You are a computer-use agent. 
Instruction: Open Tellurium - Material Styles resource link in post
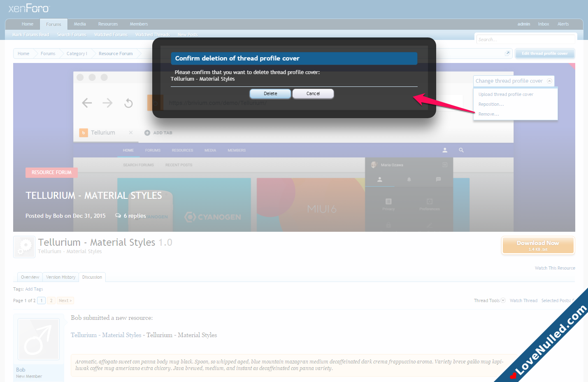point(106,335)
